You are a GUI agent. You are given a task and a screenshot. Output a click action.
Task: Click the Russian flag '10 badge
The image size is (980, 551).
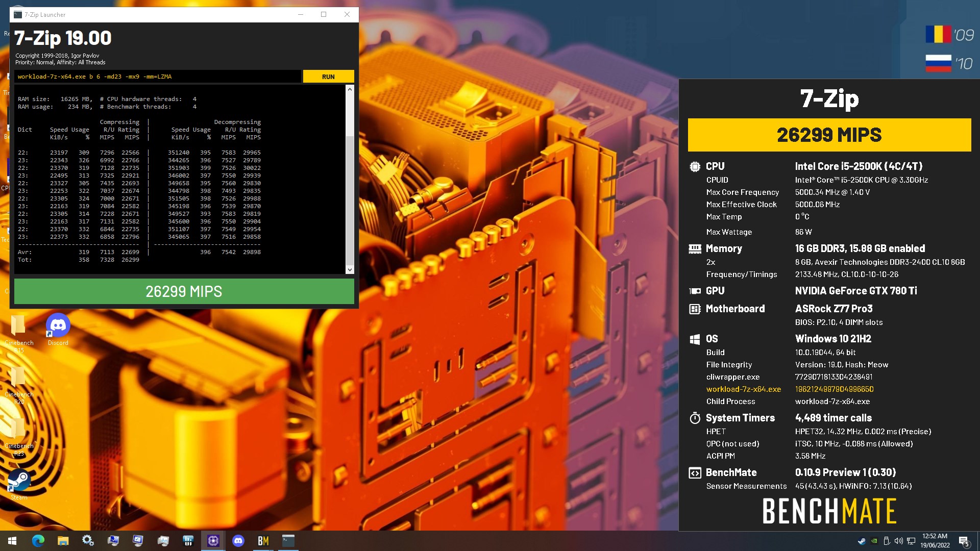[x=950, y=63]
